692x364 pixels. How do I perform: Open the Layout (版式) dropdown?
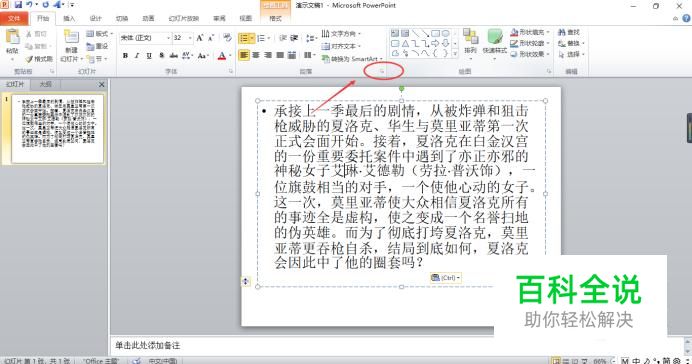click(100, 34)
